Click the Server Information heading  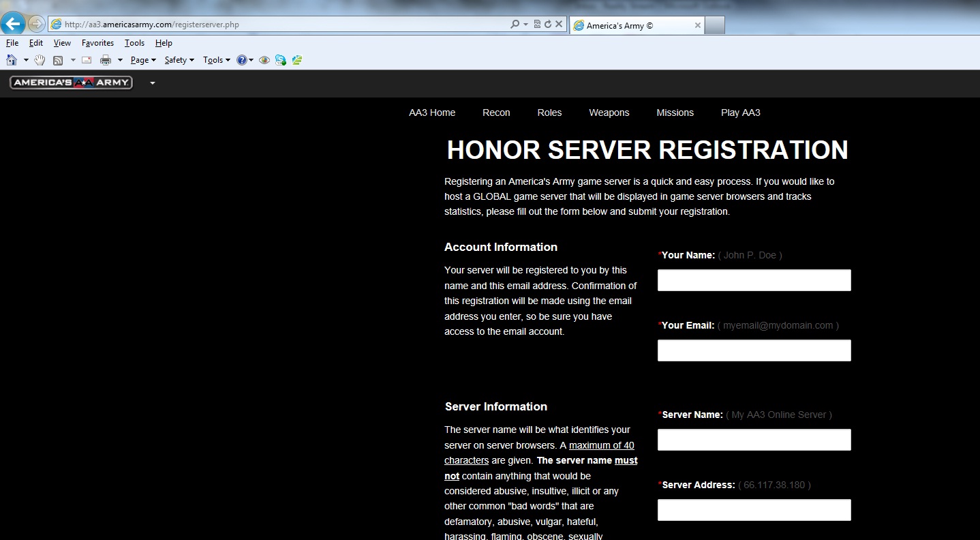[496, 406]
